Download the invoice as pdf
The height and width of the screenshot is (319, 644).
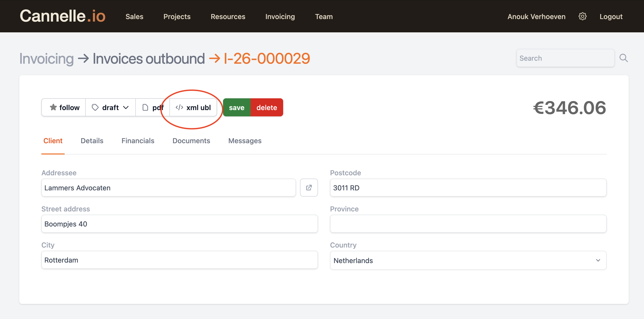[153, 107]
